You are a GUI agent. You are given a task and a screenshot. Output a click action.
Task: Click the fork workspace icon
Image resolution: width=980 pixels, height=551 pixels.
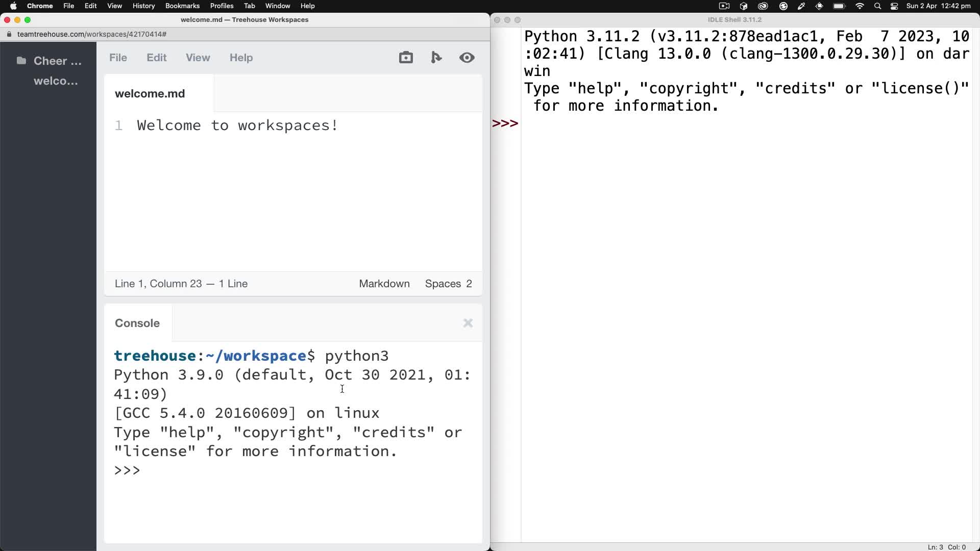[436, 57]
